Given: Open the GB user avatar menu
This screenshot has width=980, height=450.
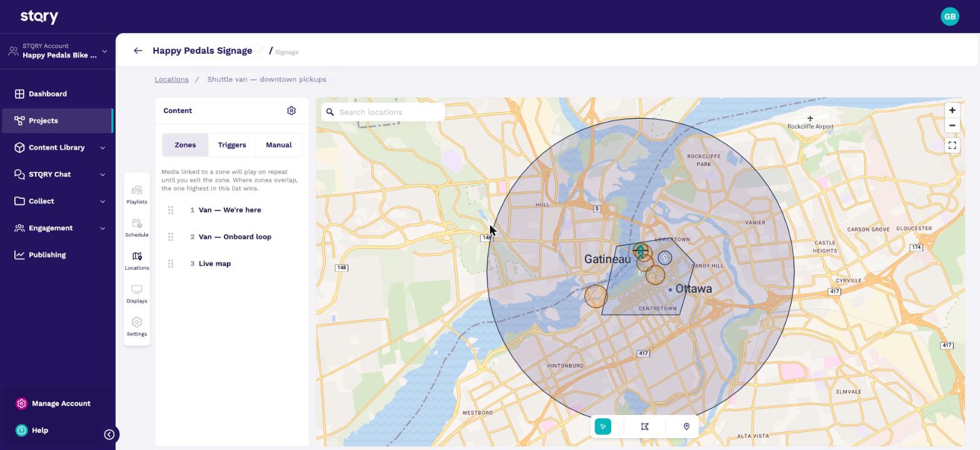Looking at the screenshot, I should pos(949,16).
